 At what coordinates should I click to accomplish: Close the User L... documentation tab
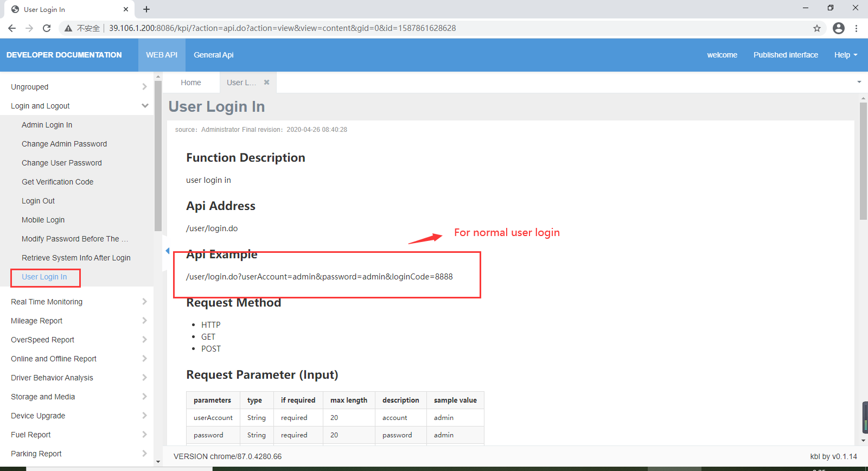[266, 82]
